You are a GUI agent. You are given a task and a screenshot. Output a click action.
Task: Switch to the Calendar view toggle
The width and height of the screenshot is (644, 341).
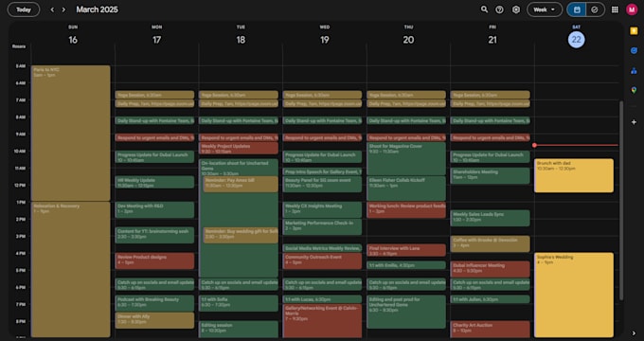click(577, 9)
